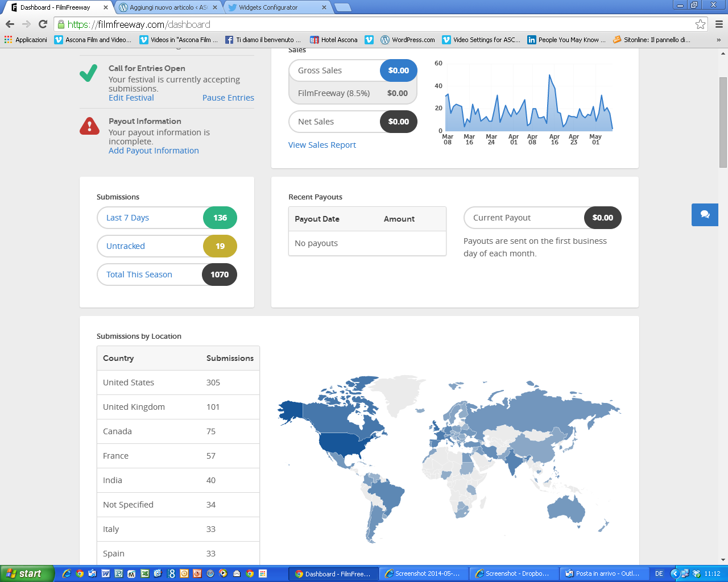Click the browser reload icon
Screen dimensions: 728x582
pos(43,24)
